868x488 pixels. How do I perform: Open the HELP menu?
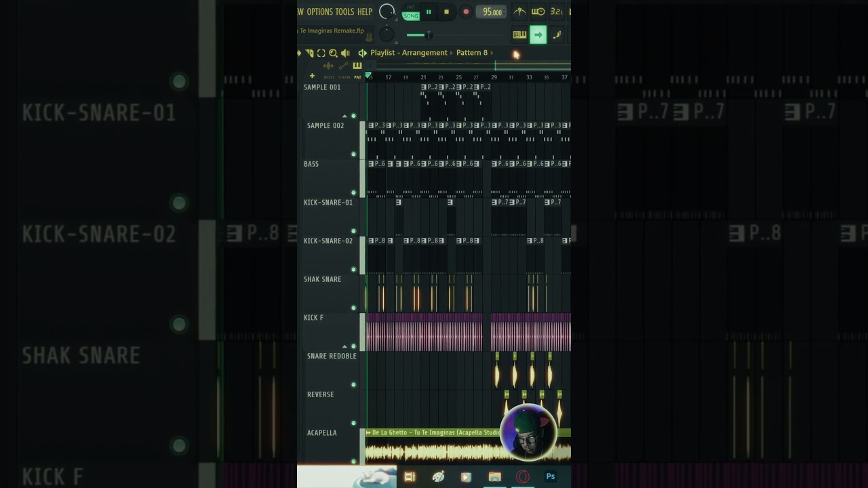pyautogui.click(x=365, y=12)
